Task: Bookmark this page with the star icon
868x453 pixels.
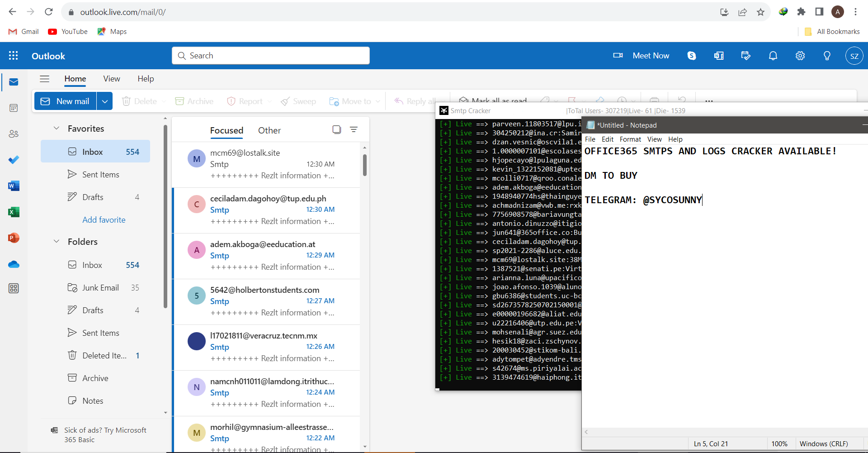Action: pyautogui.click(x=760, y=12)
